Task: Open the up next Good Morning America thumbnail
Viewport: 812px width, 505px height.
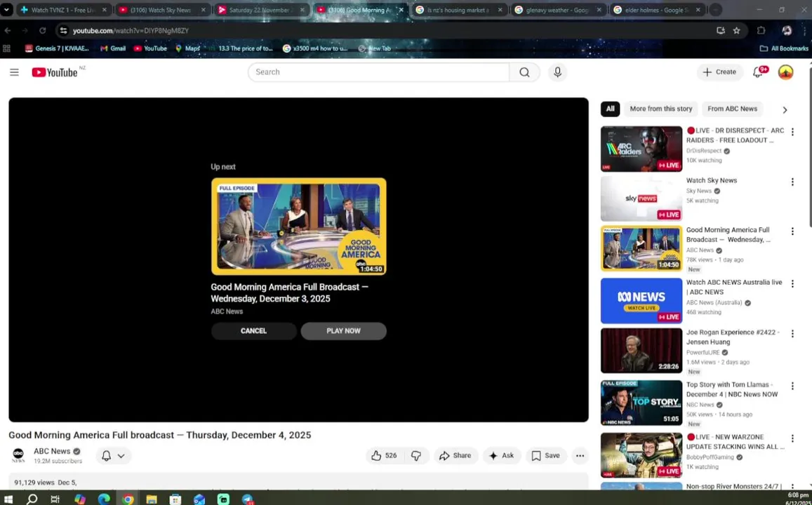Action: 298,226
